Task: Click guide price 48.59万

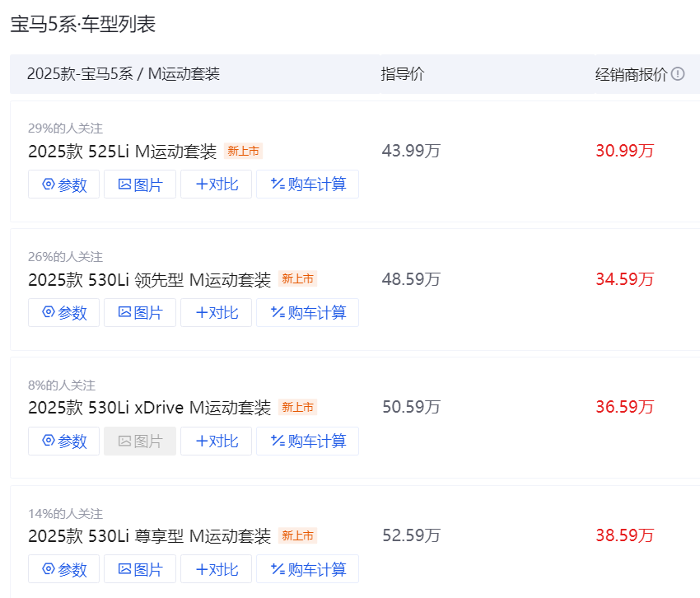Action: 411,279
